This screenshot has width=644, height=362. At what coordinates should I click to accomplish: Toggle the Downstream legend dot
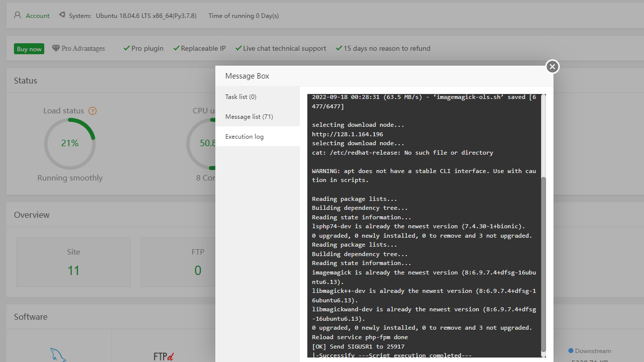coord(571,351)
